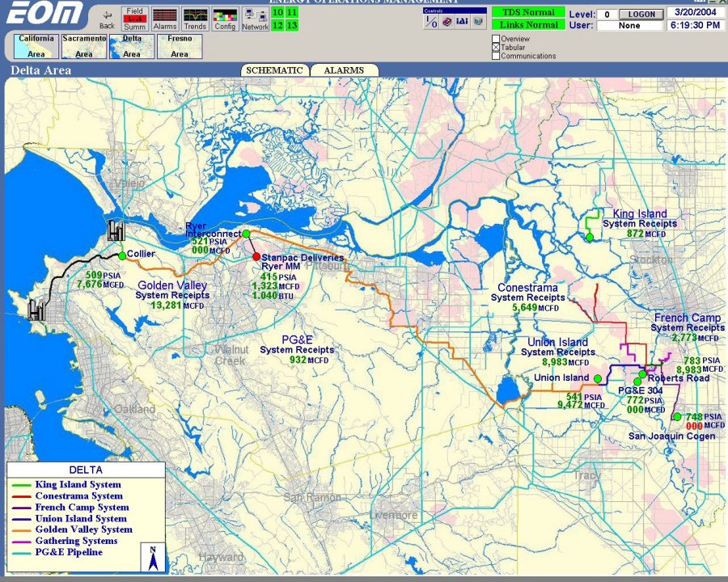Click the Conestrama receipts value 5,649 MCFD
Screen dimensions: 728x582
(x=535, y=307)
